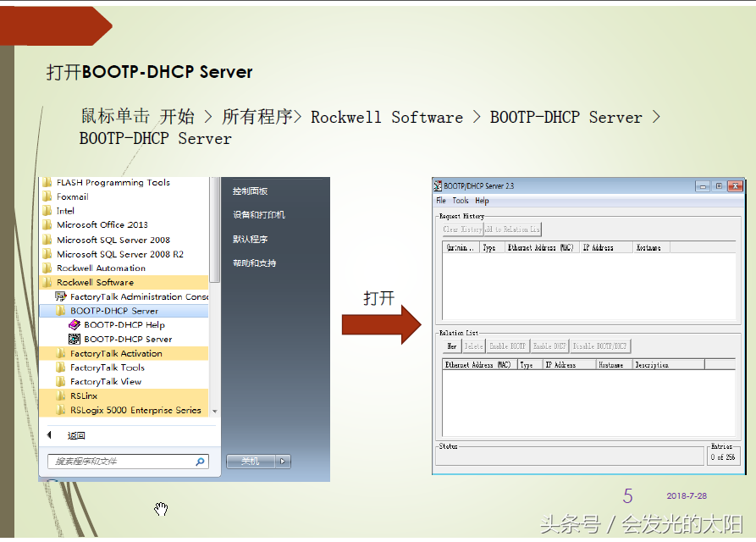The image size is (756, 542).
Task: Open the BOOTP-DHCP Help book icon
Action: 74,325
